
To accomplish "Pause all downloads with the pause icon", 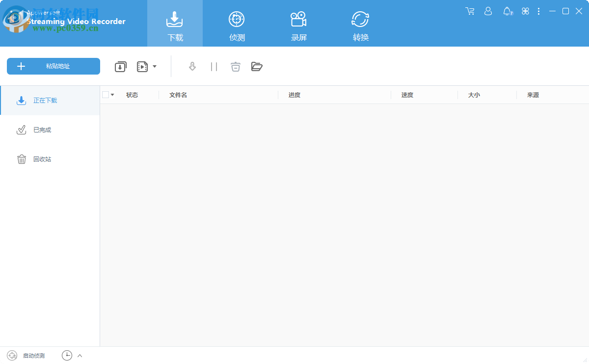I will [x=214, y=66].
